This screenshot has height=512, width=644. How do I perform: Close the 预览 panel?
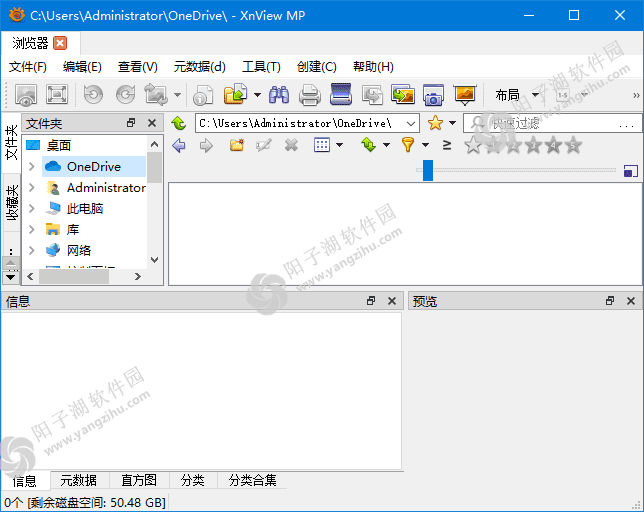(631, 301)
